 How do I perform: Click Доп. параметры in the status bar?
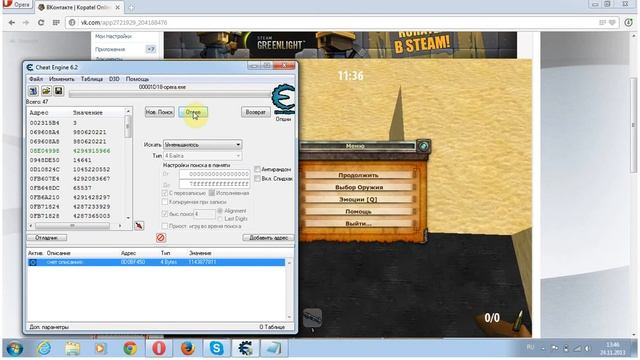[49, 327]
